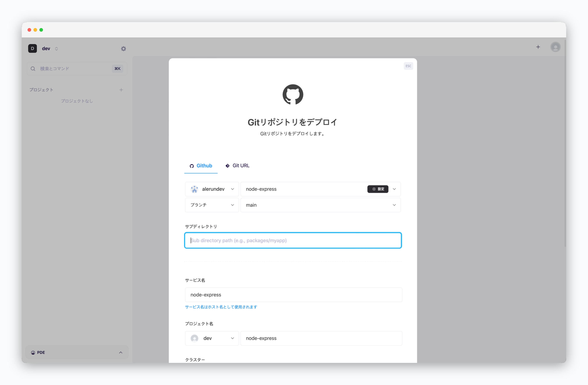Click the dev owner avatar icon
588x385 pixels.
pos(195,338)
